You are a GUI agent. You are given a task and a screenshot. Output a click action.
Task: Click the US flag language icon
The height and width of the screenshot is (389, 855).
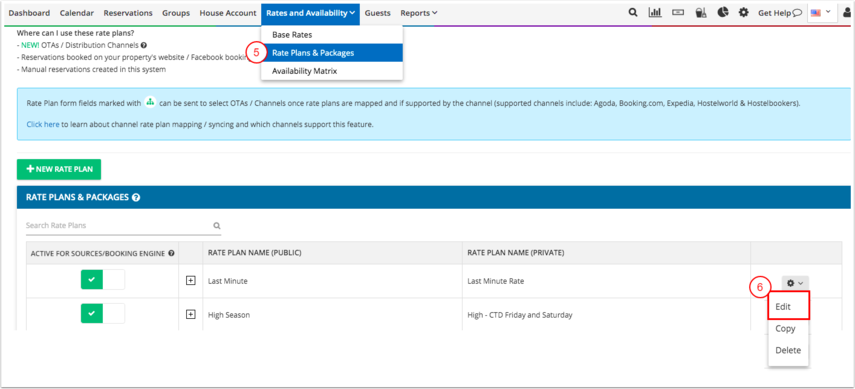(x=816, y=13)
